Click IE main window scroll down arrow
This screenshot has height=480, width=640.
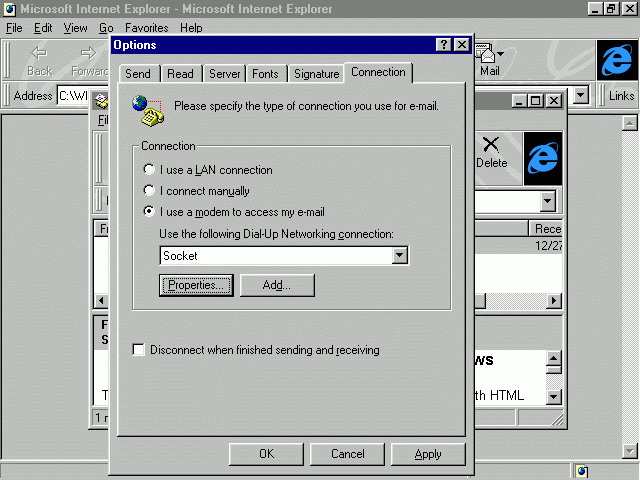[630, 451]
